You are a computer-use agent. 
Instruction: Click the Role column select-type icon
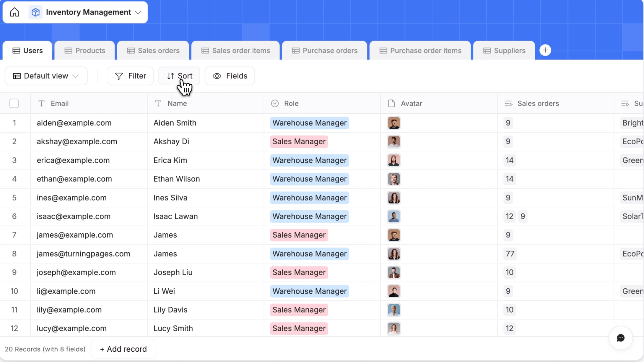click(x=275, y=103)
